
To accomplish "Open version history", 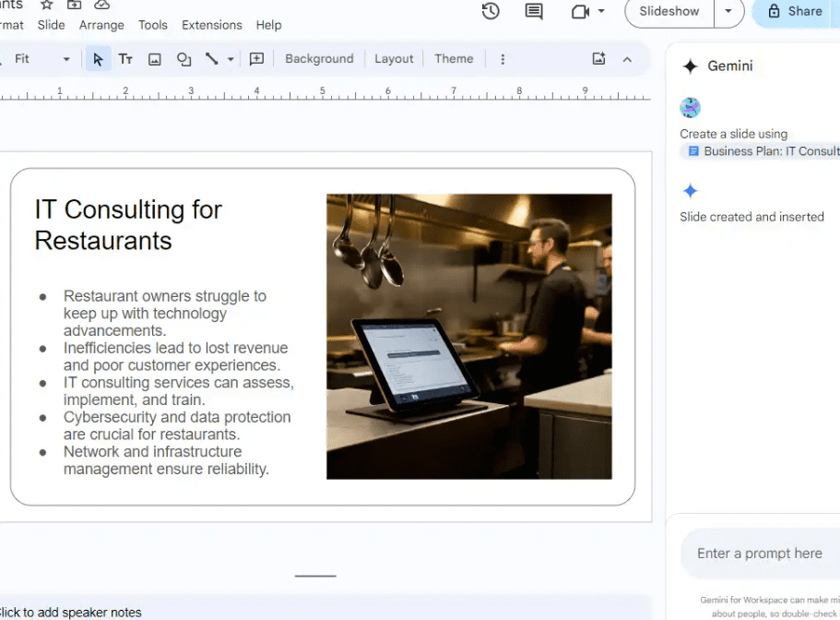I will coord(491,11).
